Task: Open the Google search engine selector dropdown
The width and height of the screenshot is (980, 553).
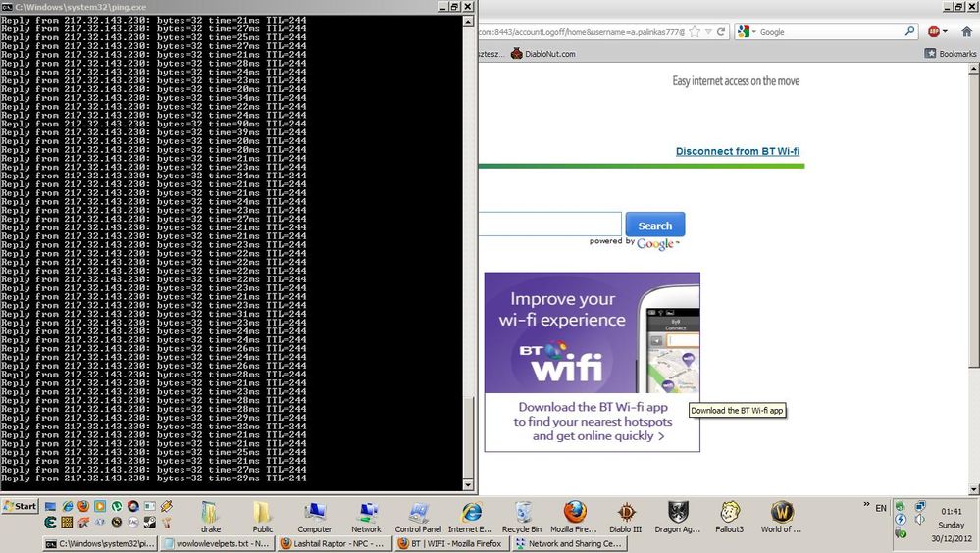Action: point(747,32)
